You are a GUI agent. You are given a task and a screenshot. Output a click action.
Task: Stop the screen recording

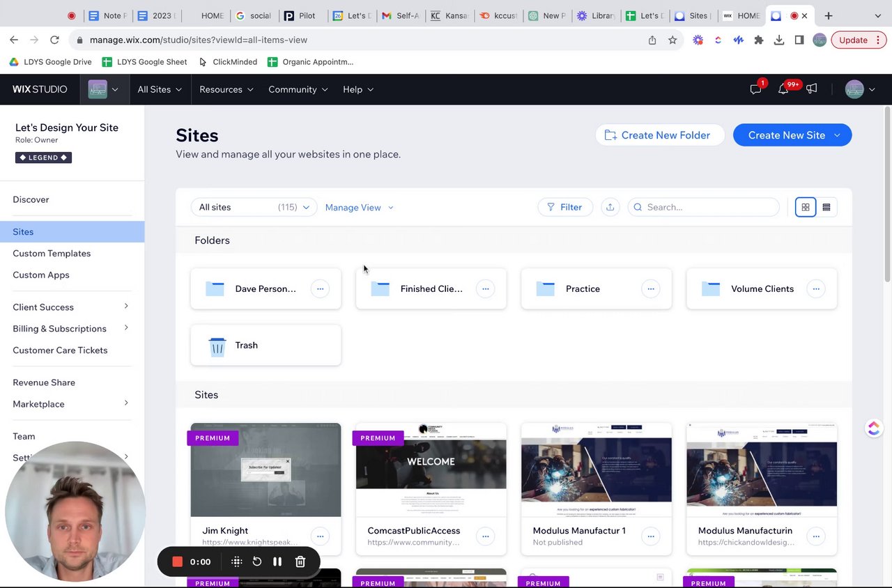[x=177, y=562]
